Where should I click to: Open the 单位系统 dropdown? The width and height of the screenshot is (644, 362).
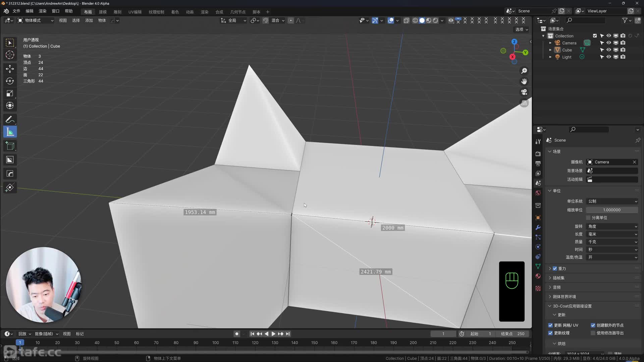pos(612,201)
